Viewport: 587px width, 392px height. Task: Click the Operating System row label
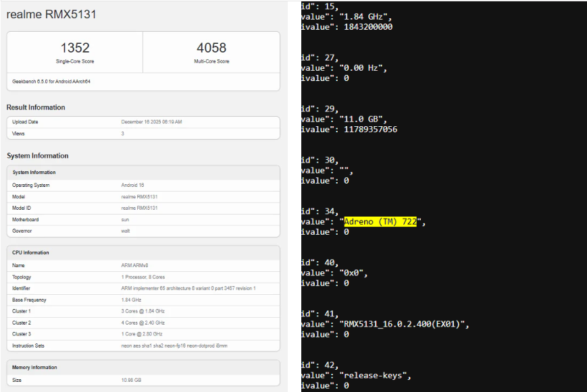tap(30, 185)
